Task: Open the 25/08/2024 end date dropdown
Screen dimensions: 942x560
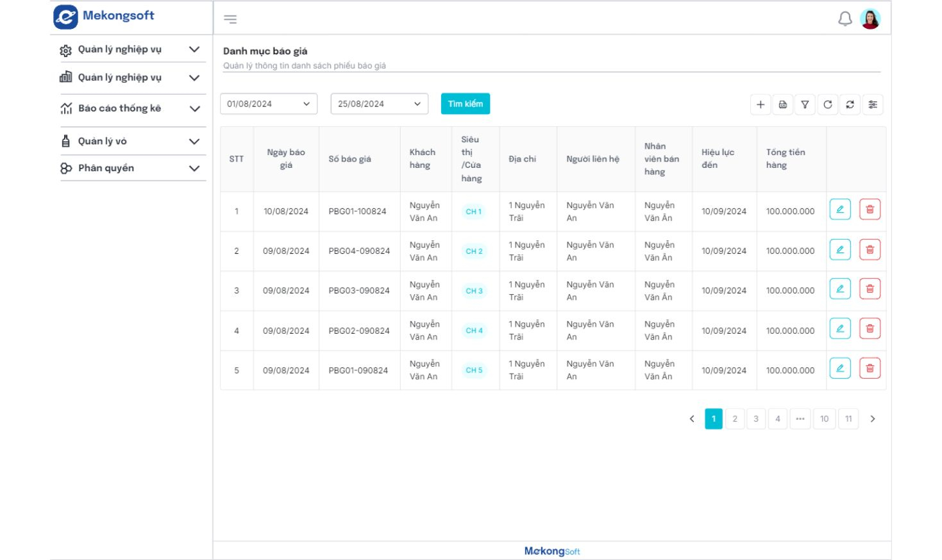Action: tap(380, 104)
